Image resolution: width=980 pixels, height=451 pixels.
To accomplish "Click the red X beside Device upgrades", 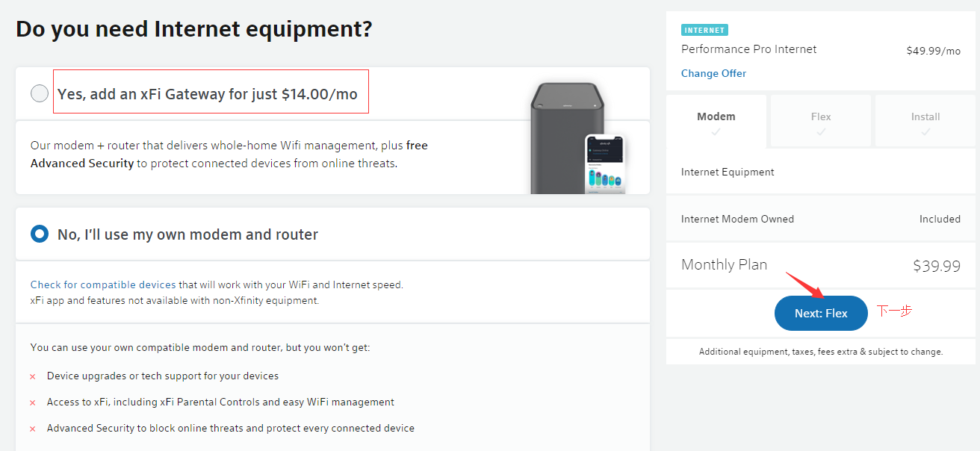I will tap(33, 376).
